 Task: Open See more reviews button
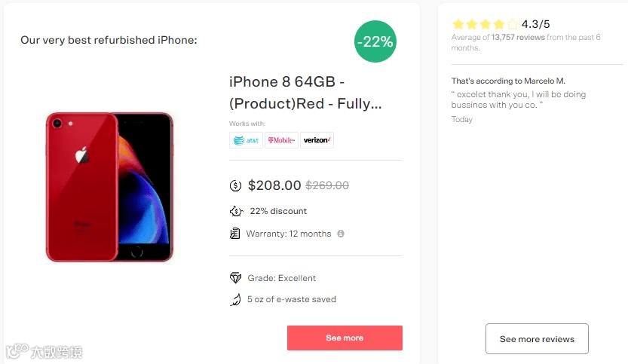[537, 339]
